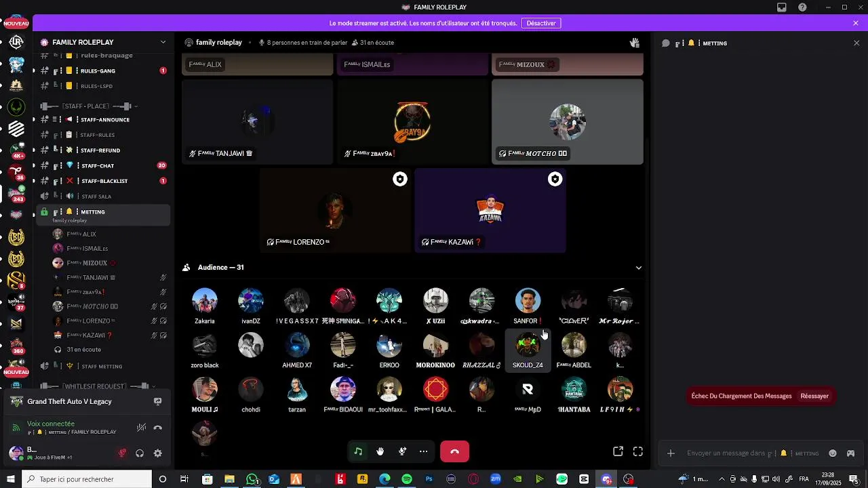Image resolution: width=868 pixels, height=488 pixels.
Task: Click 1HANTABA audience avatar
Action: pos(574,390)
